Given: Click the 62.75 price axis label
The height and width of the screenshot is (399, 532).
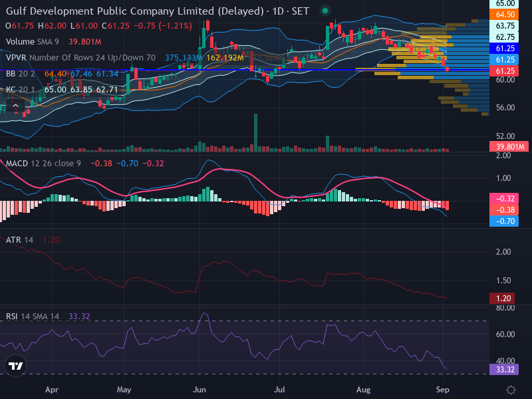Looking at the screenshot, I should pyautogui.click(x=504, y=37).
